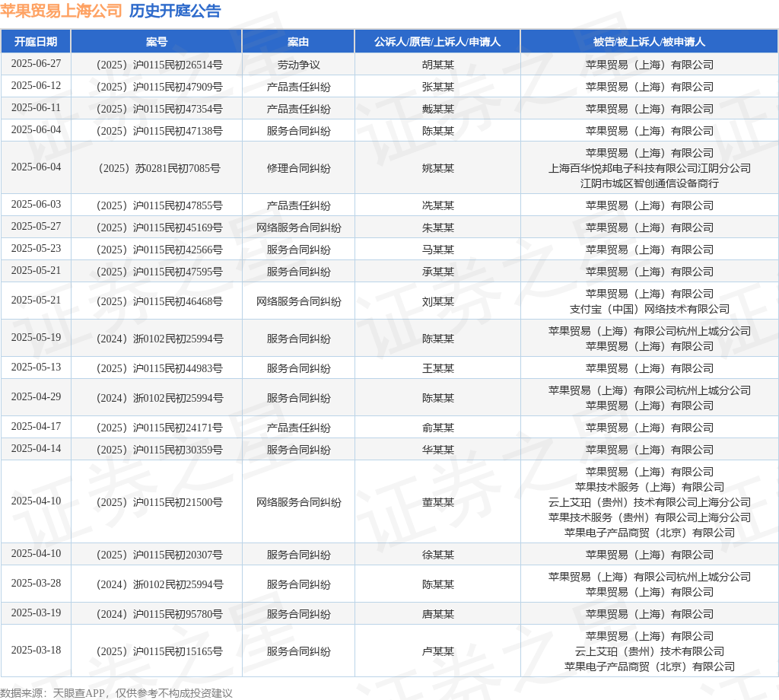Select case number （2025）沪0115民初15165号
This screenshot has width=779, height=700.
click(159, 651)
